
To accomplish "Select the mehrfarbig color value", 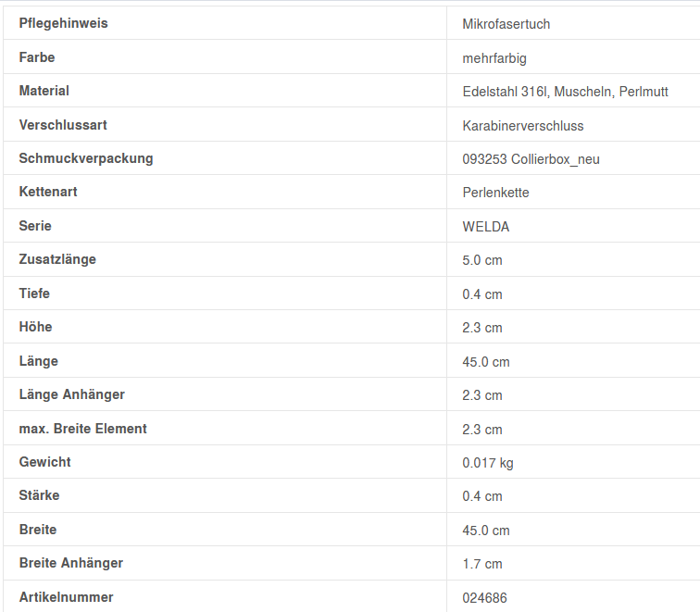I will click(494, 58).
